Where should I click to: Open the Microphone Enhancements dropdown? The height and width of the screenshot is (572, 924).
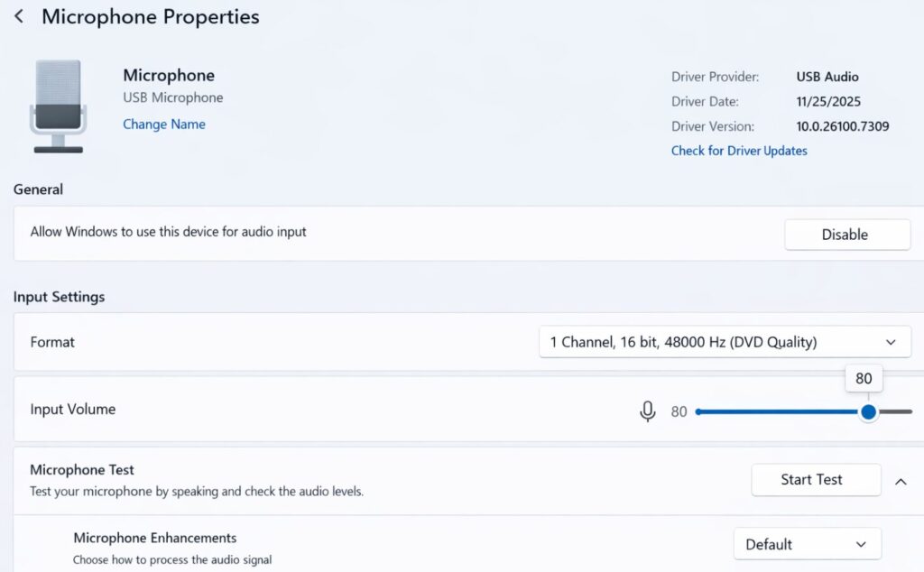click(x=806, y=543)
